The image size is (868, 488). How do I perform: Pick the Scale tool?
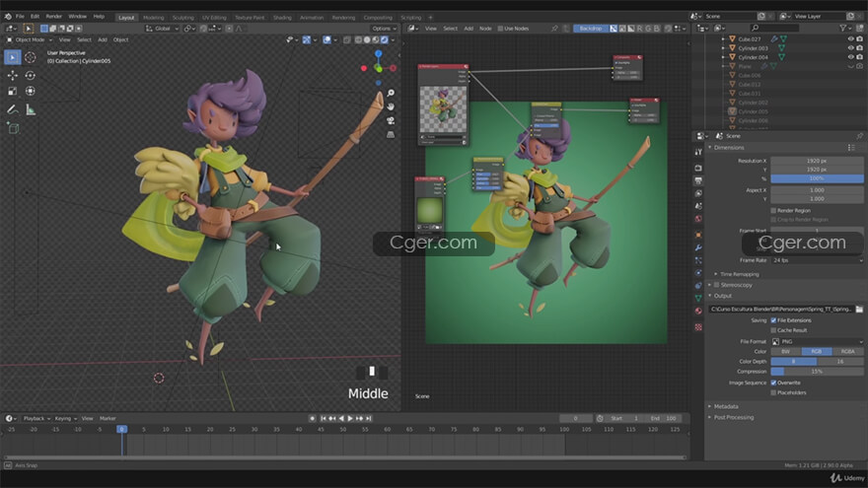coord(12,92)
